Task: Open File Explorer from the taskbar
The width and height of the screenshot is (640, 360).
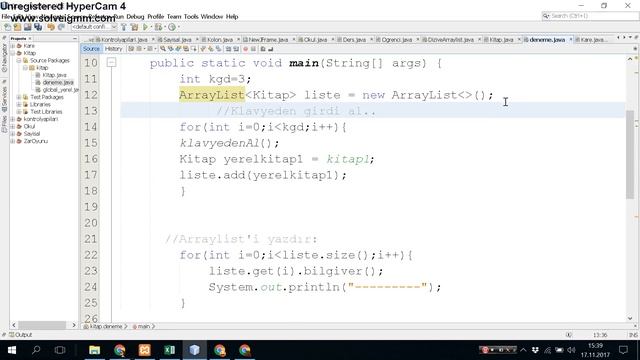Action: click(94, 350)
